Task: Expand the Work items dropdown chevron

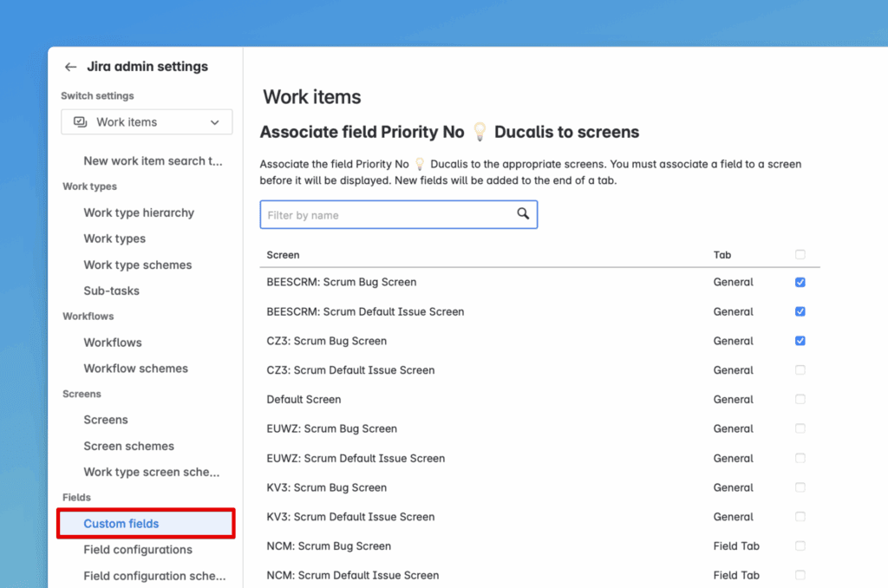Action: [x=215, y=122]
